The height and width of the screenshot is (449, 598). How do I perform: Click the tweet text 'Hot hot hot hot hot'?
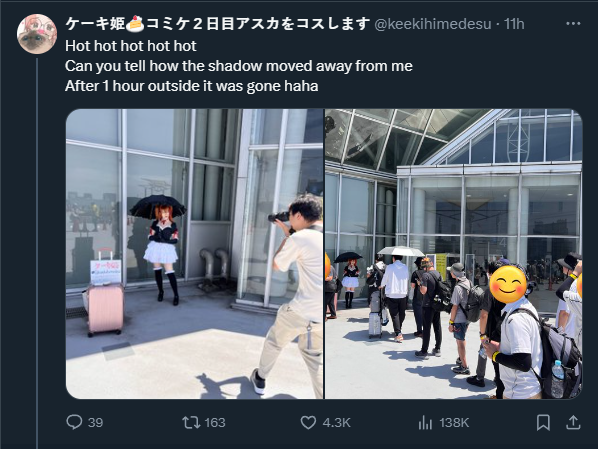(x=130, y=46)
